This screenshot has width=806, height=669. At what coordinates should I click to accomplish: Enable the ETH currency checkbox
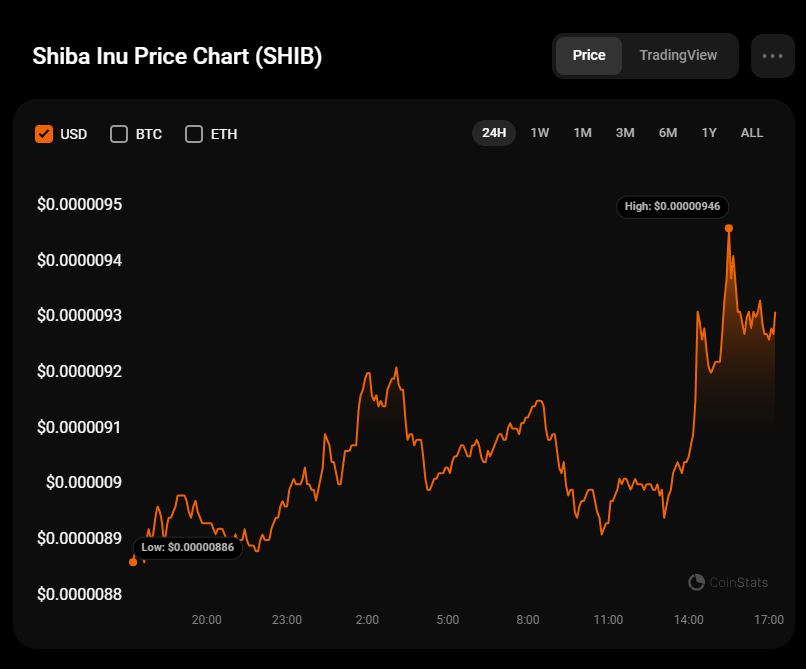tap(194, 134)
